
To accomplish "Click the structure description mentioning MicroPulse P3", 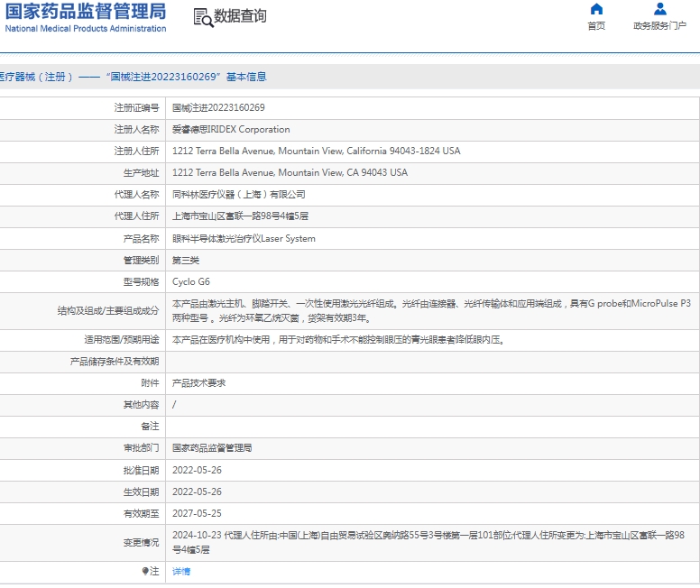I will tap(432, 311).
